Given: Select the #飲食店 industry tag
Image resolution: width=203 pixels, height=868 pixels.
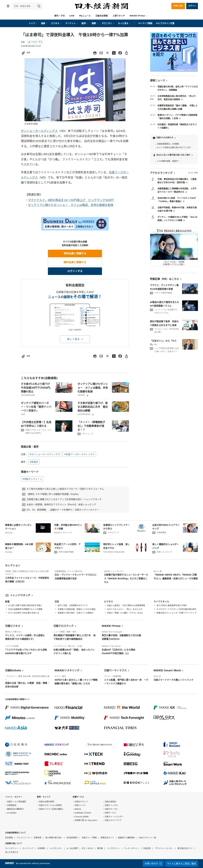Looking at the screenshot, I should 34,462.
